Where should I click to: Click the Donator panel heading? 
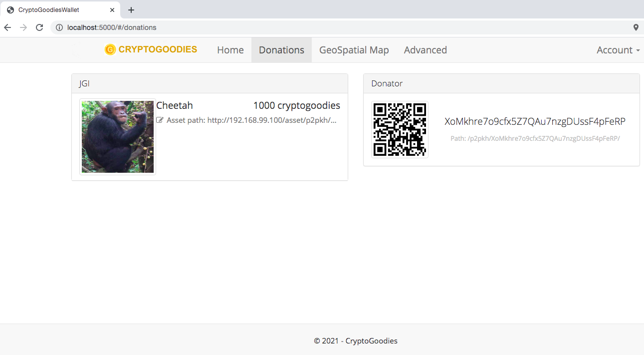point(501,83)
